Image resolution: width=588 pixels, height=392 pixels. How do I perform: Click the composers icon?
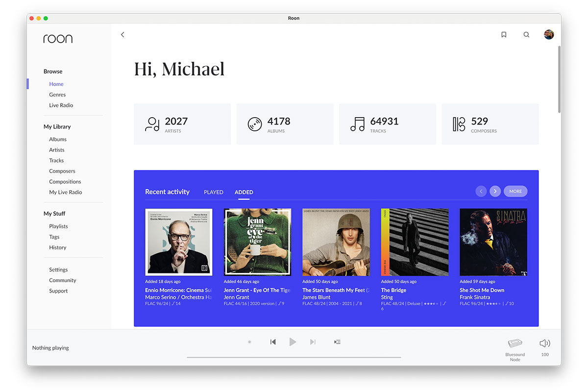(459, 124)
